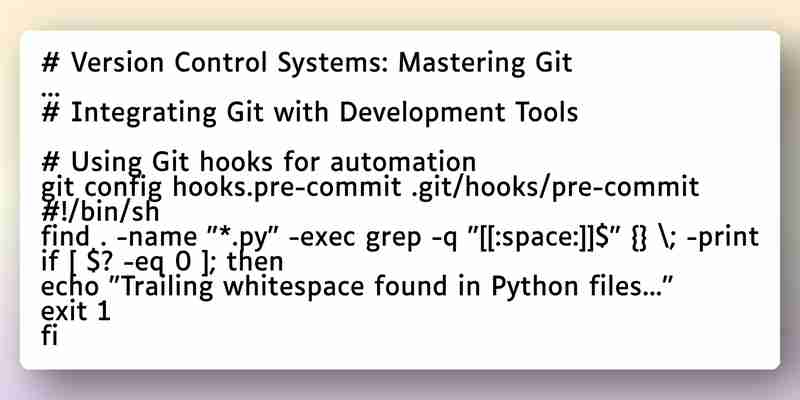Click the 'exit 1' line
800x400 pixels.
coord(76,312)
